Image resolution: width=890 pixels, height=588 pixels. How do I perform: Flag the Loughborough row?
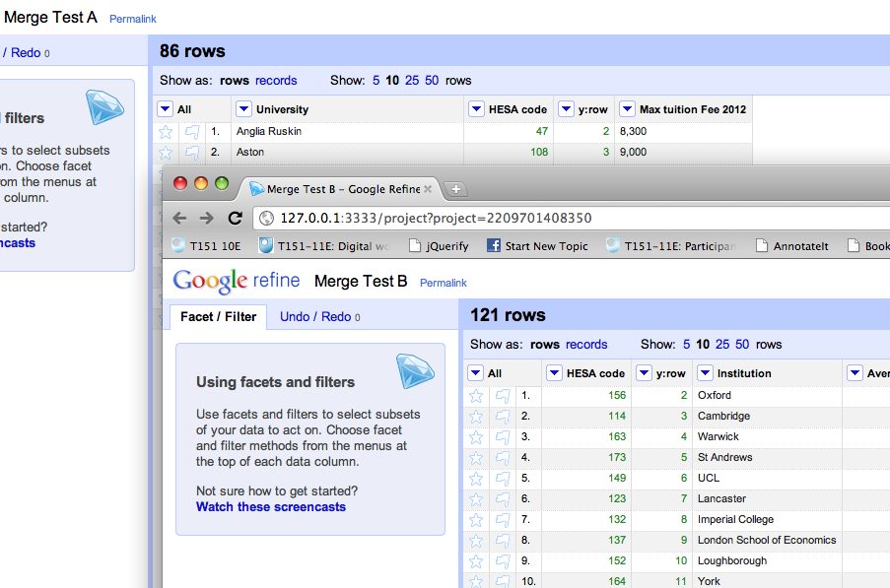coord(503,561)
